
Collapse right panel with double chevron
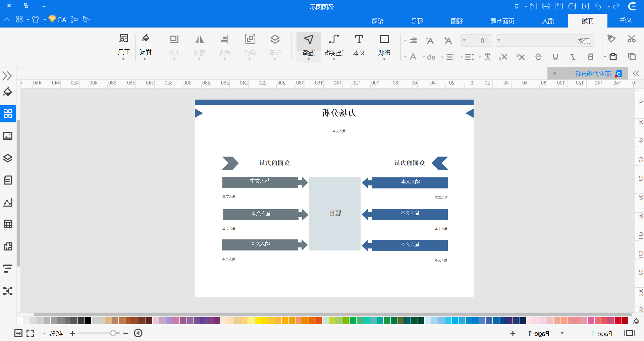[636, 73]
